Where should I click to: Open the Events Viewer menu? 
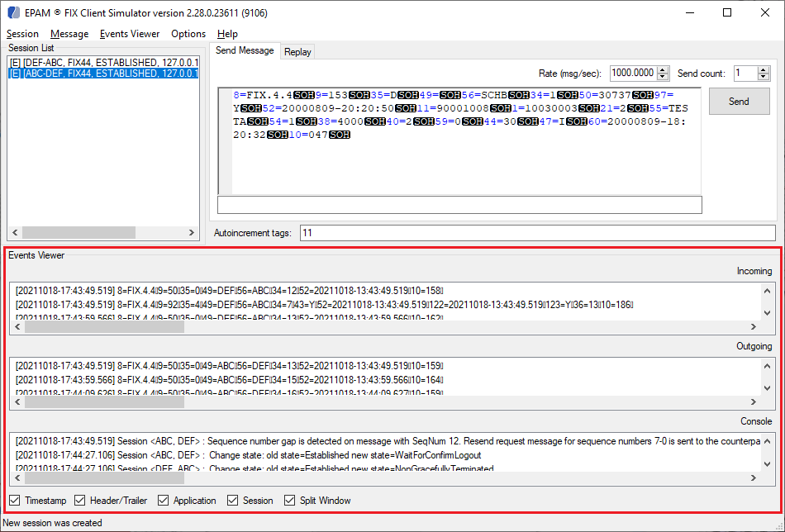click(130, 34)
